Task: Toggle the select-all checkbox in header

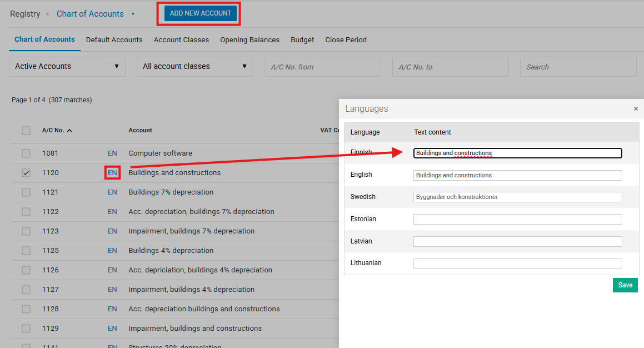Action: 26,131
